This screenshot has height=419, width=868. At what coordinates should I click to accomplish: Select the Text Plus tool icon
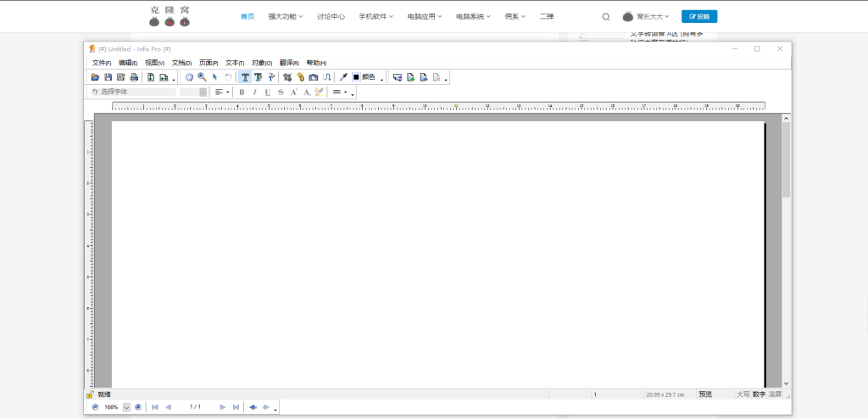point(258,77)
